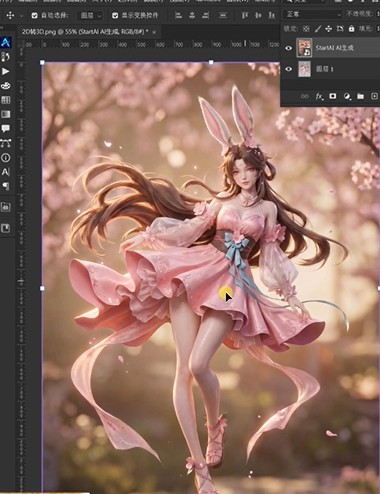Open the Gradients panel icon
The image size is (380, 494).
coord(6,114)
